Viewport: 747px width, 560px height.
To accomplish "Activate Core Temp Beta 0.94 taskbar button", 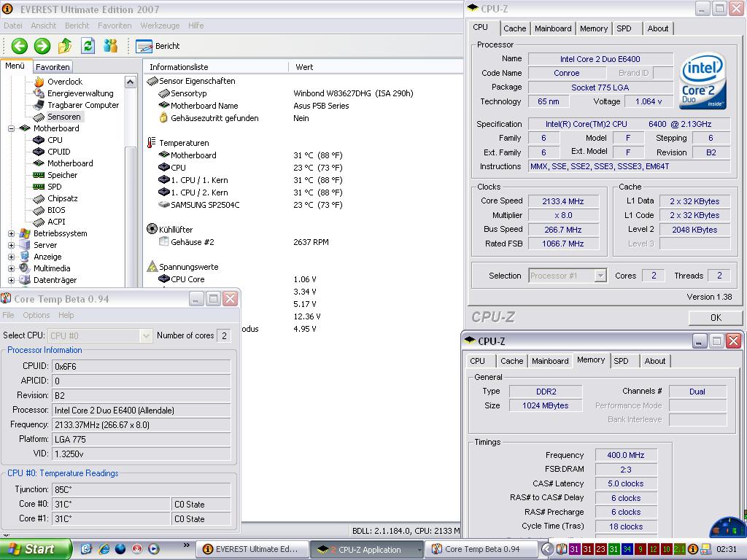I will tap(482, 550).
